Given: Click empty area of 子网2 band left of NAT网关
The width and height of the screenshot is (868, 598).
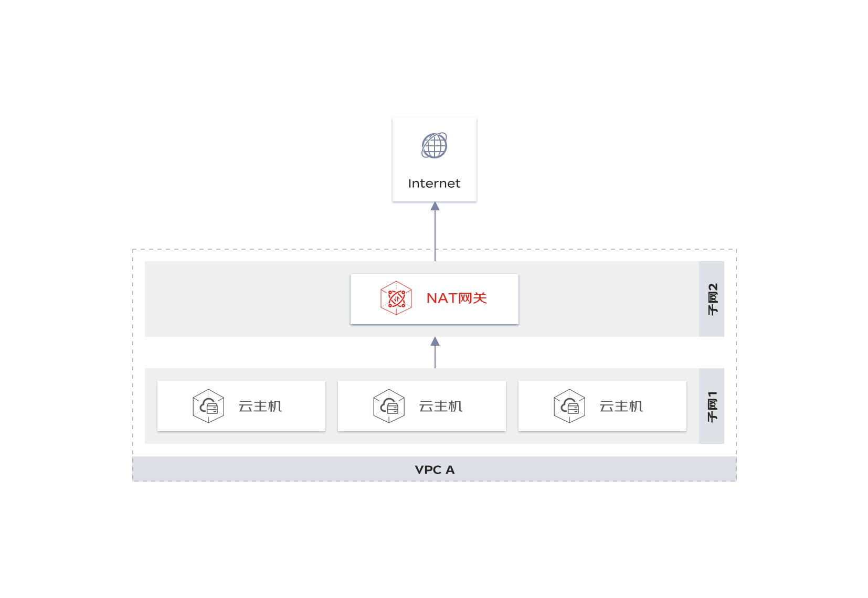Looking at the screenshot, I should (x=247, y=299).
